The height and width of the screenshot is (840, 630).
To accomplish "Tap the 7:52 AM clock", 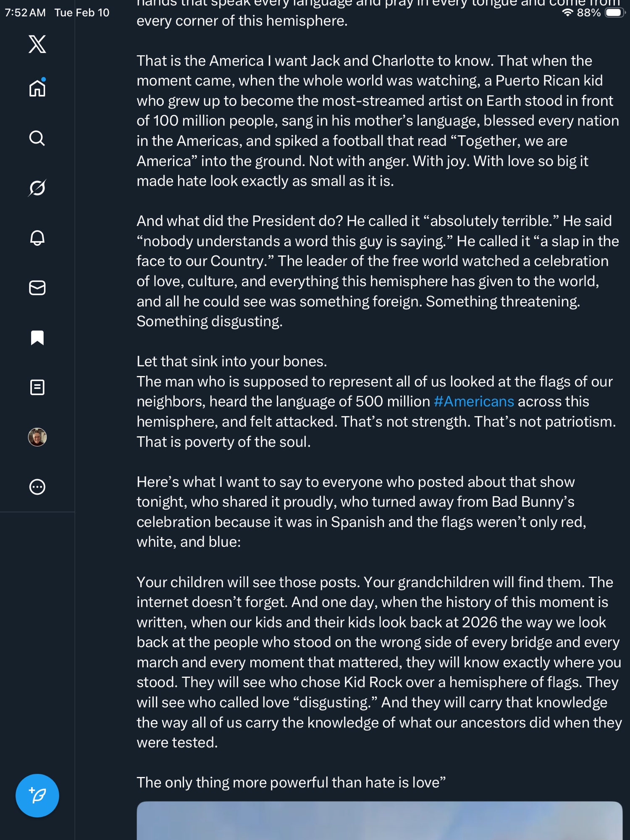I will click(25, 13).
